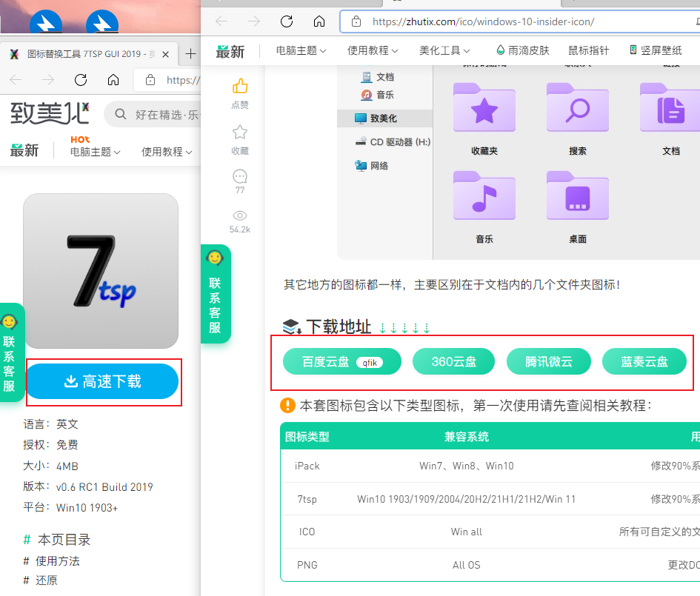Expand the 电脑主题 dropdown in right window
Image resolution: width=700 pixels, height=596 pixels.
coord(301,50)
